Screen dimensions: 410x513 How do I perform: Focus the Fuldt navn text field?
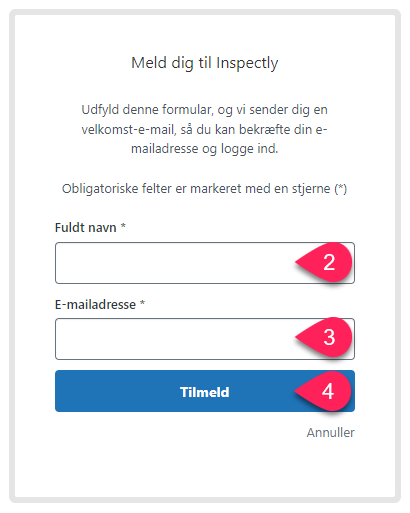(x=205, y=263)
